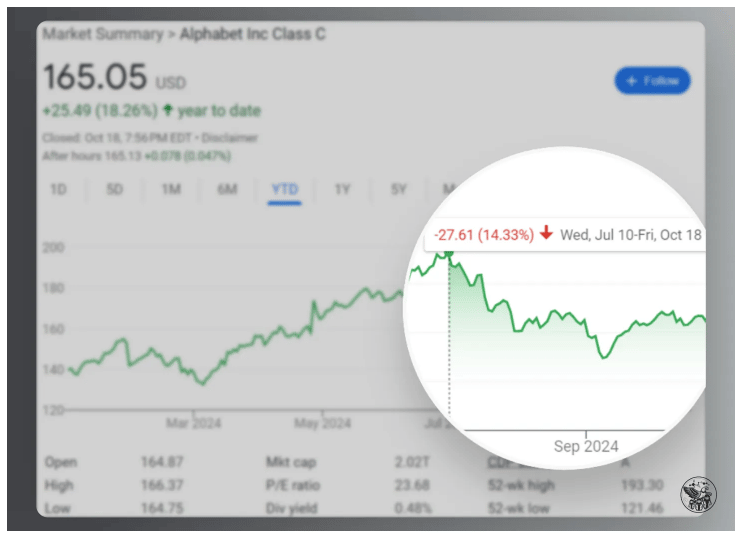Click the 165.05 USD price value
The image size is (744, 537).
(95, 77)
